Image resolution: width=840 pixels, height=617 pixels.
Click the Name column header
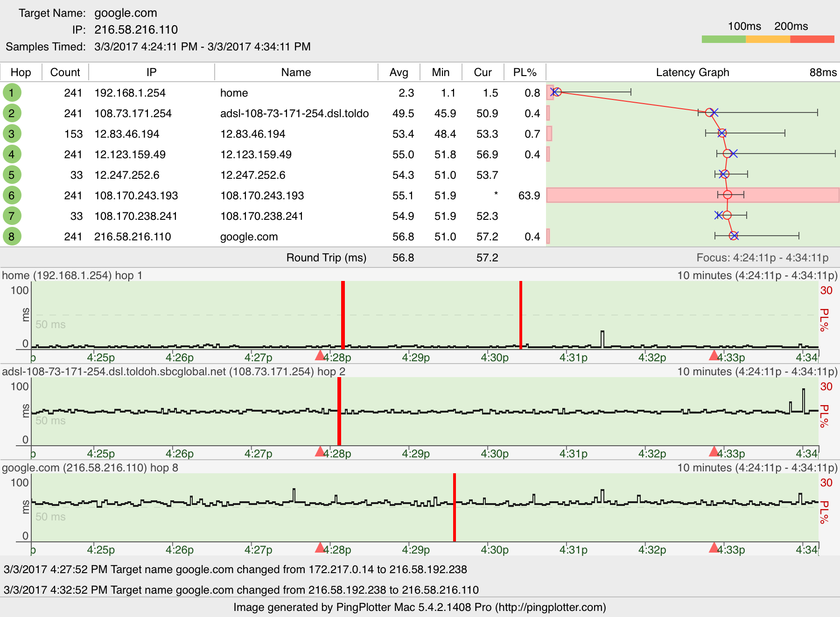pos(296,72)
